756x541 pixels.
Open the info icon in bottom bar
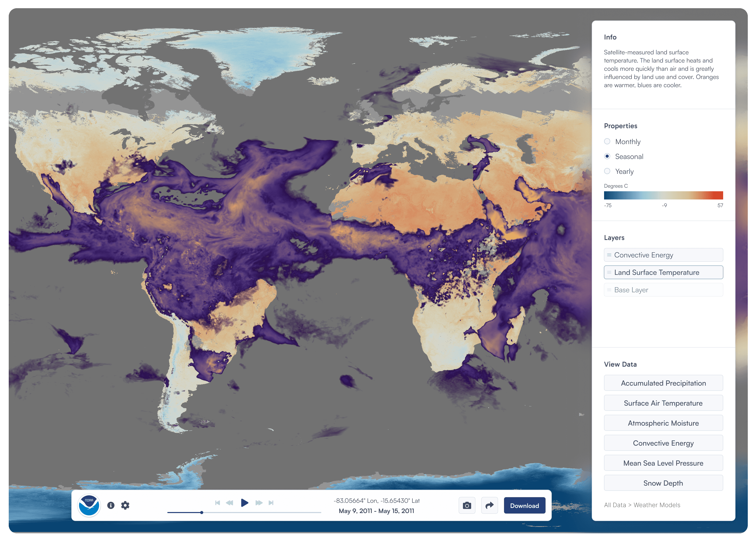tap(111, 505)
